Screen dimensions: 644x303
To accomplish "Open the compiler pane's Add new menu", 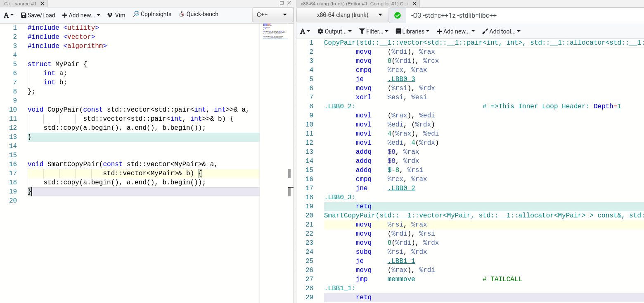I will [x=456, y=31].
